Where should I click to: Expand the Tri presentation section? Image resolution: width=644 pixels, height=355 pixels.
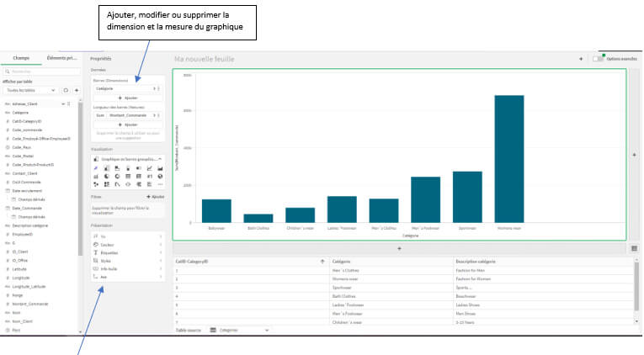pos(128,236)
